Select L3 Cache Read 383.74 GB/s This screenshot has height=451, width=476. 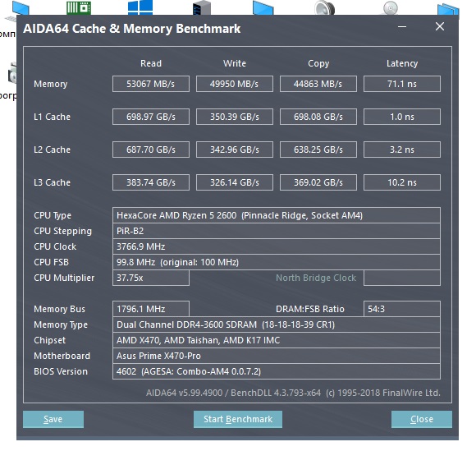click(x=151, y=182)
